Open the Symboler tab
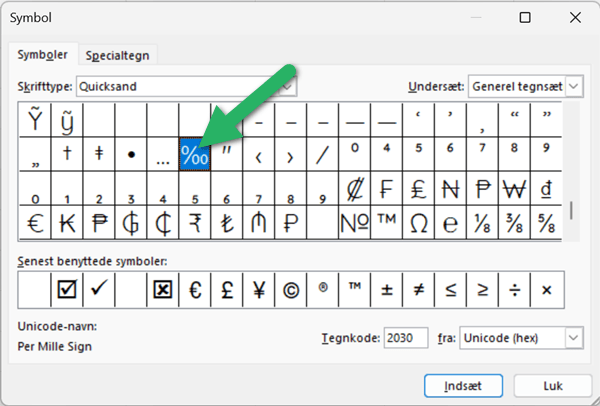Viewport: 600px width, 406px height. click(x=43, y=55)
